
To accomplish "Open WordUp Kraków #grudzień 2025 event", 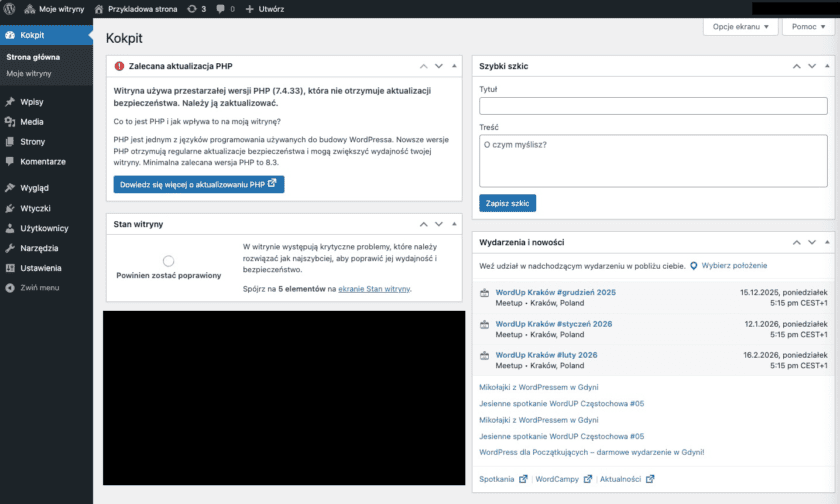I will pyautogui.click(x=556, y=292).
